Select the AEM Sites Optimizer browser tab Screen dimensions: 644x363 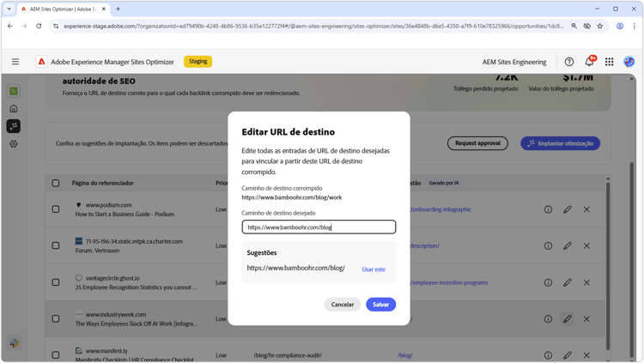[x=63, y=9]
